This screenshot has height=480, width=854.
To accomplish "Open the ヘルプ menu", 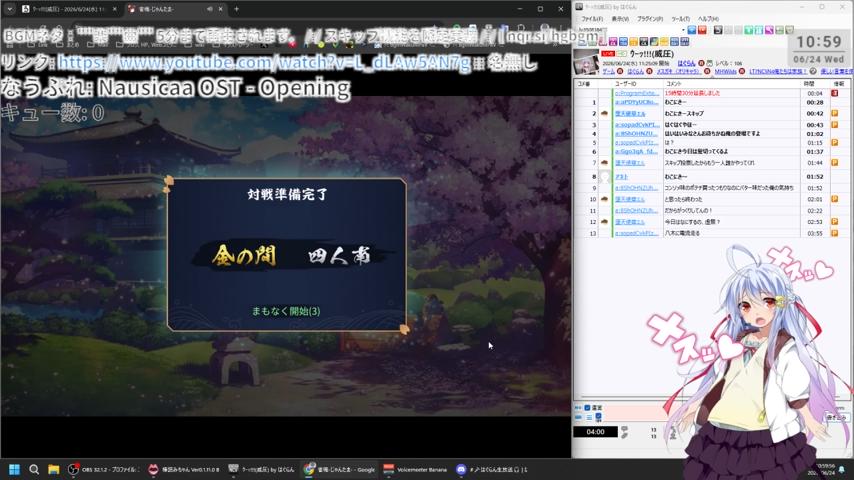I will 708,19.
